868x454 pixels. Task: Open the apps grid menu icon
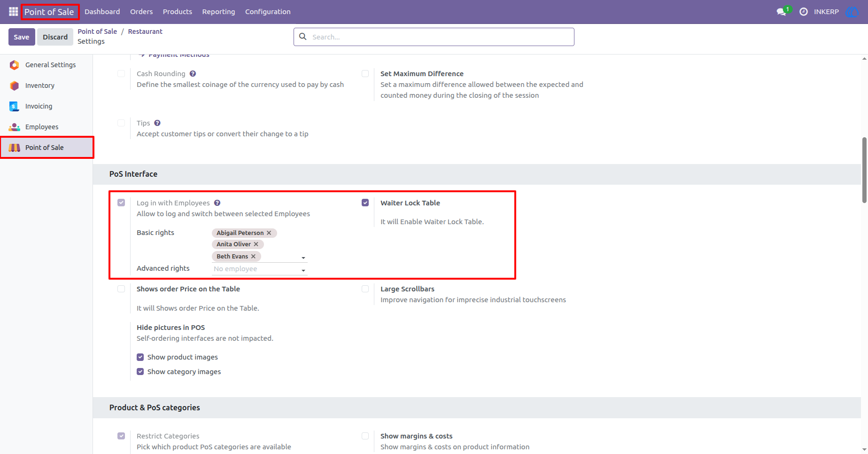tap(13, 11)
